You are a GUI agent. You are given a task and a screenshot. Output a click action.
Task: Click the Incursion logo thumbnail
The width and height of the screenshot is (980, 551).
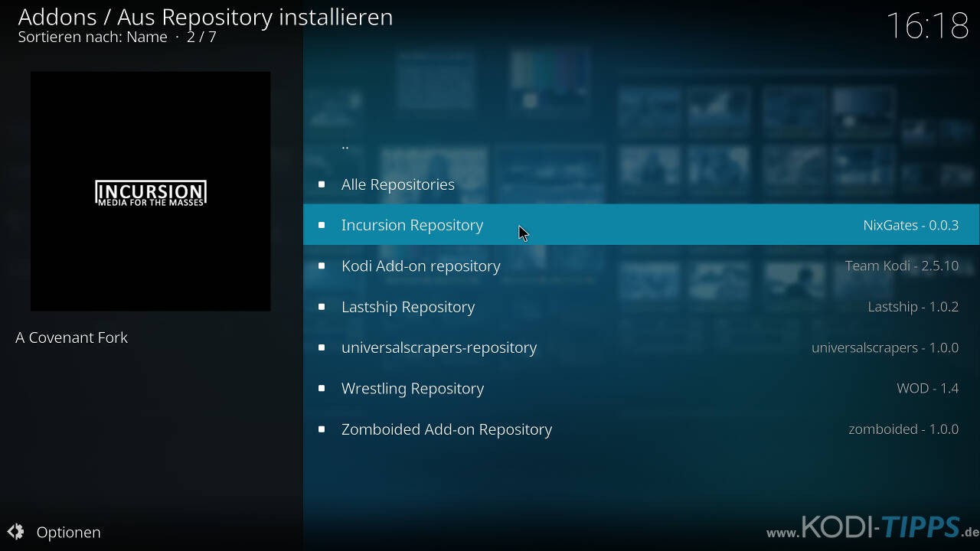tap(150, 191)
